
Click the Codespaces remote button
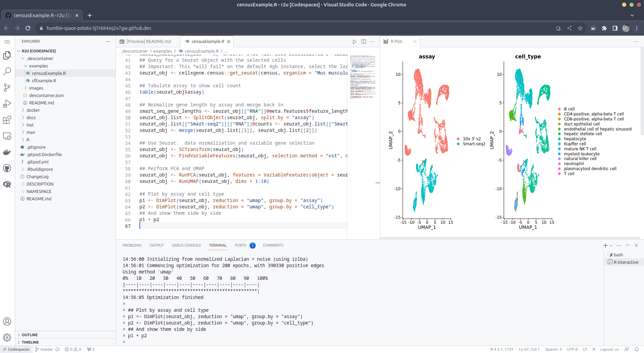[x=16, y=349]
